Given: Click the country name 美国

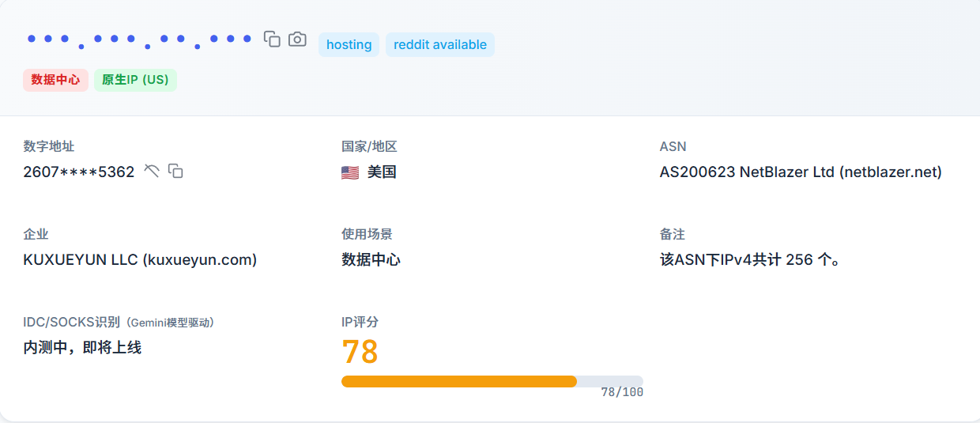Looking at the screenshot, I should [x=382, y=172].
